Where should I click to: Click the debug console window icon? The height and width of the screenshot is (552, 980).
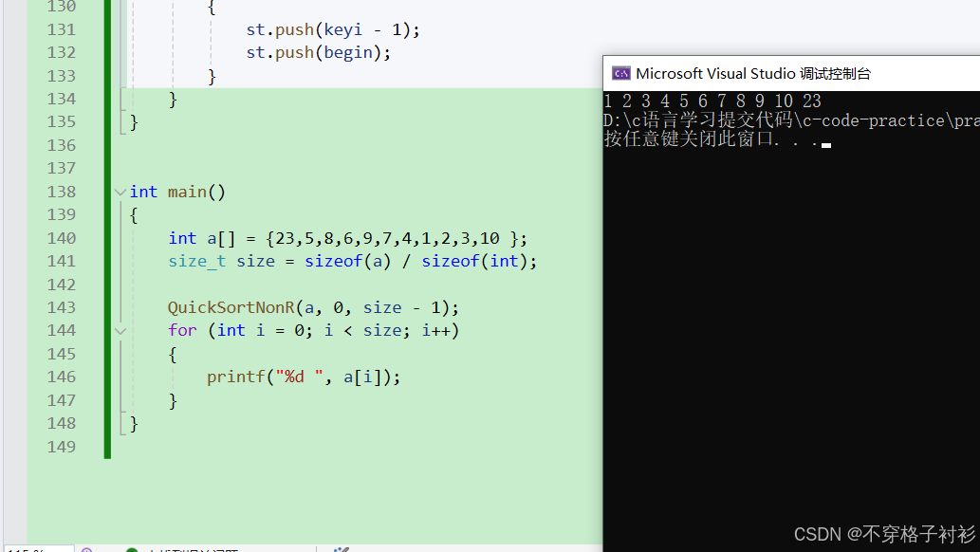coord(620,74)
